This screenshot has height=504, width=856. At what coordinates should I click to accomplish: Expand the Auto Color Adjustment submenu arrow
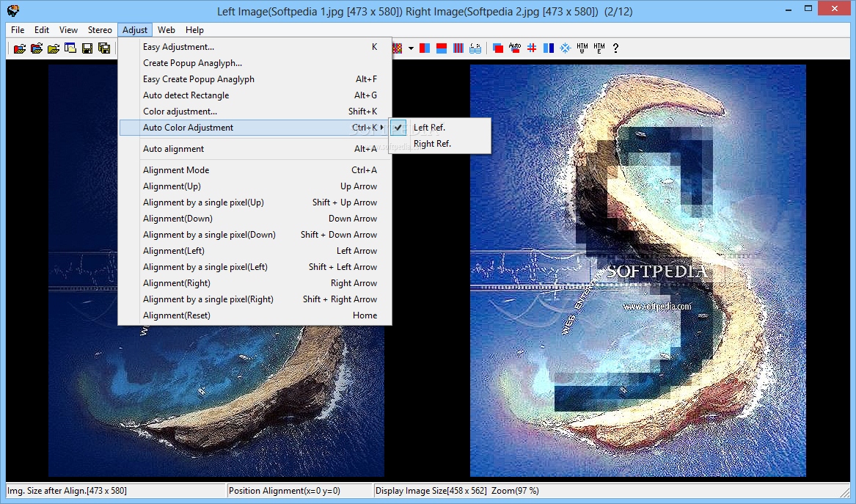[x=382, y=127]
